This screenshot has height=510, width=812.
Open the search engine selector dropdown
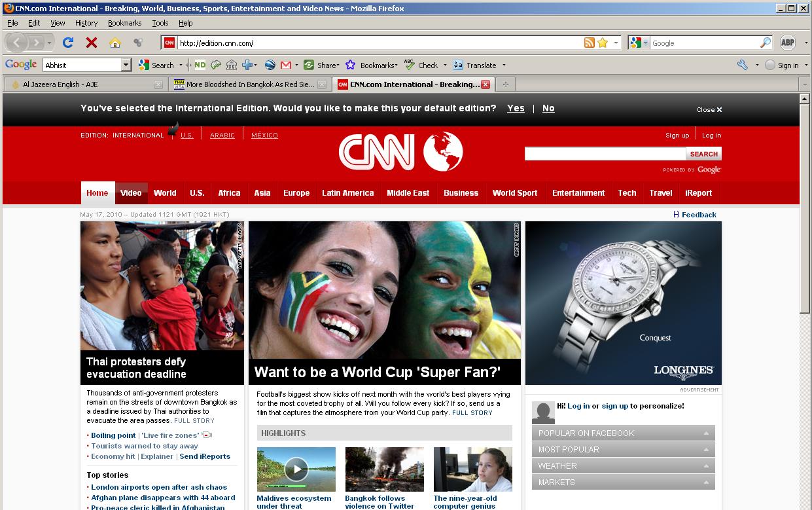click(646, 43)
